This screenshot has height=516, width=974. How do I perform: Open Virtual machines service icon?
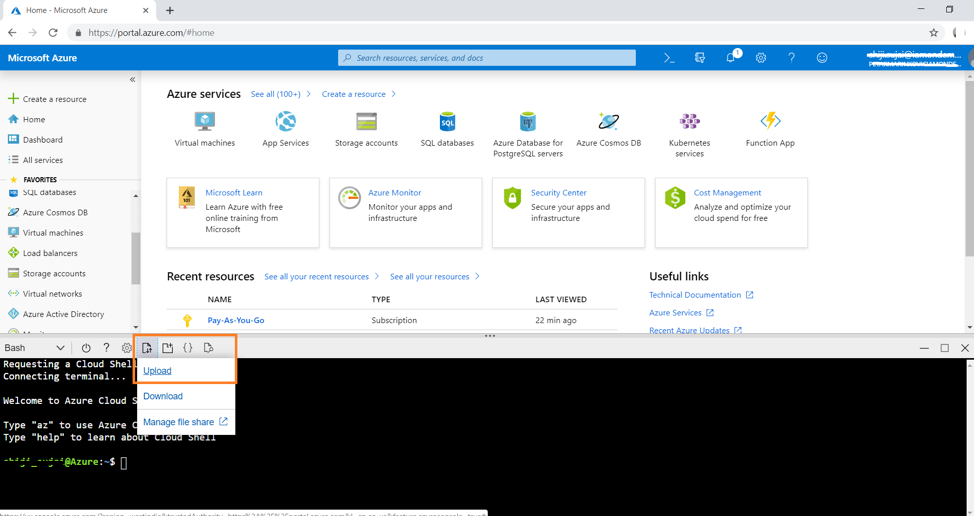205,122
